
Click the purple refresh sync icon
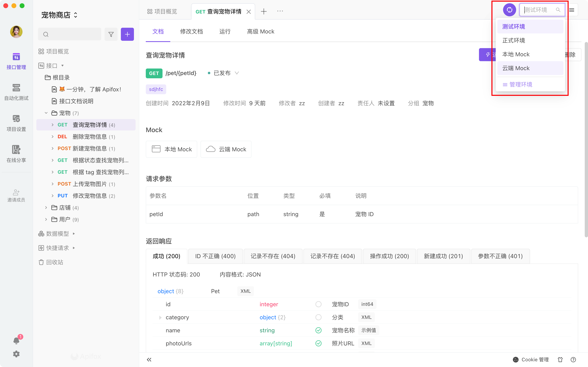509,10
